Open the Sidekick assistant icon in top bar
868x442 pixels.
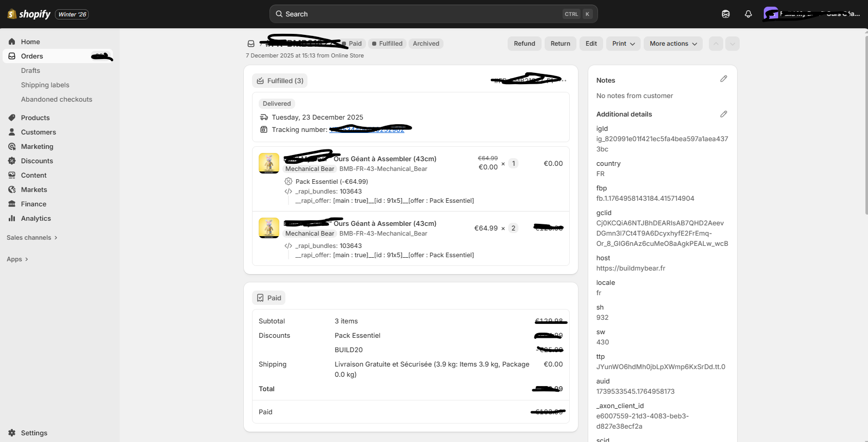click(725, 14)
